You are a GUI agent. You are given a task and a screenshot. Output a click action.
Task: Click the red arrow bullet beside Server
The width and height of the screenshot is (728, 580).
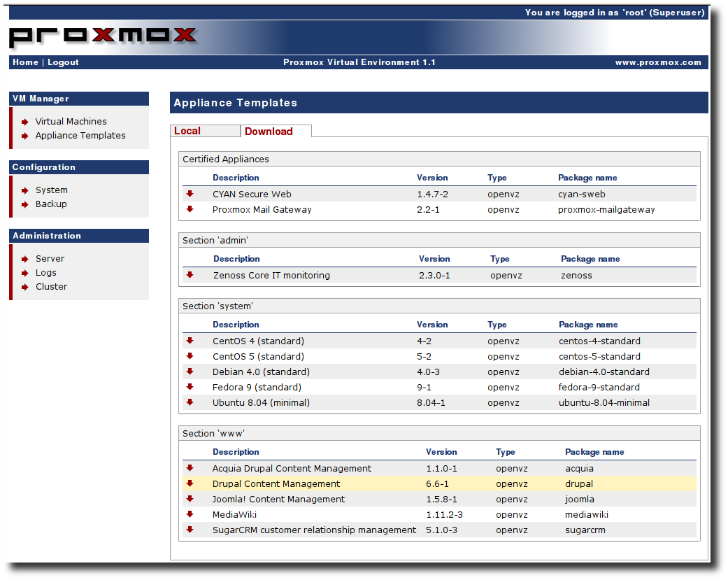click(25, 259)
